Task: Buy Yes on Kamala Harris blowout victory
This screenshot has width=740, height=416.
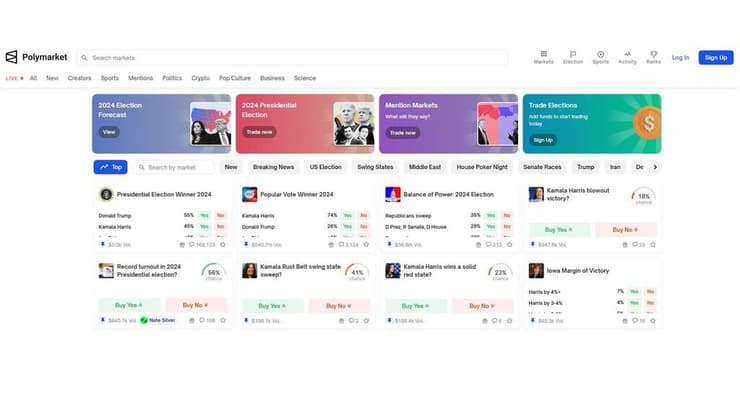Action: 559,230
